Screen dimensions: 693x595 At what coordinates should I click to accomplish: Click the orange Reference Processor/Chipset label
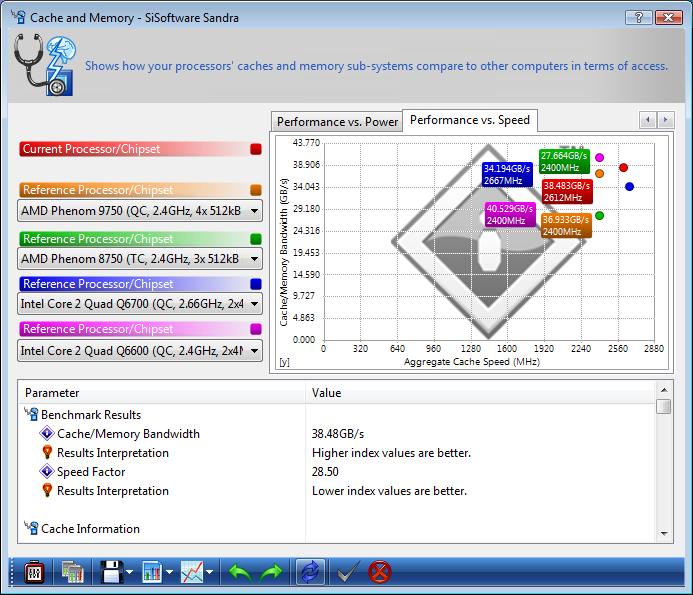(98, 190)
